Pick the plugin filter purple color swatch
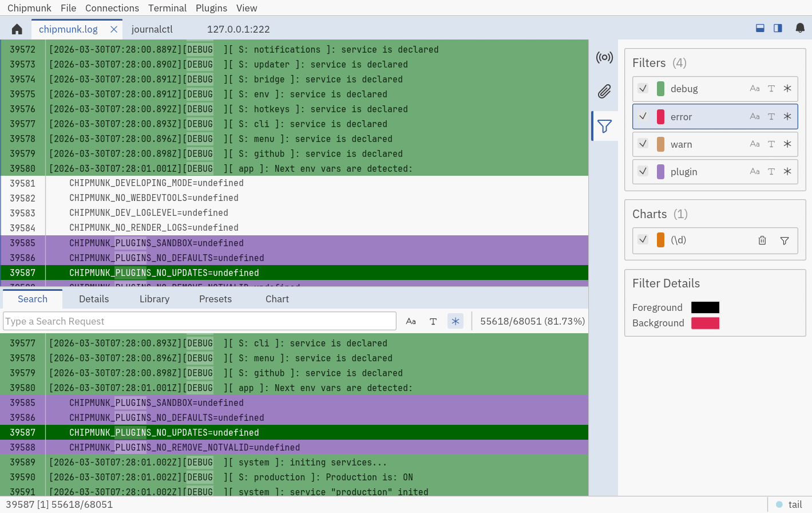 pos(660,172)
